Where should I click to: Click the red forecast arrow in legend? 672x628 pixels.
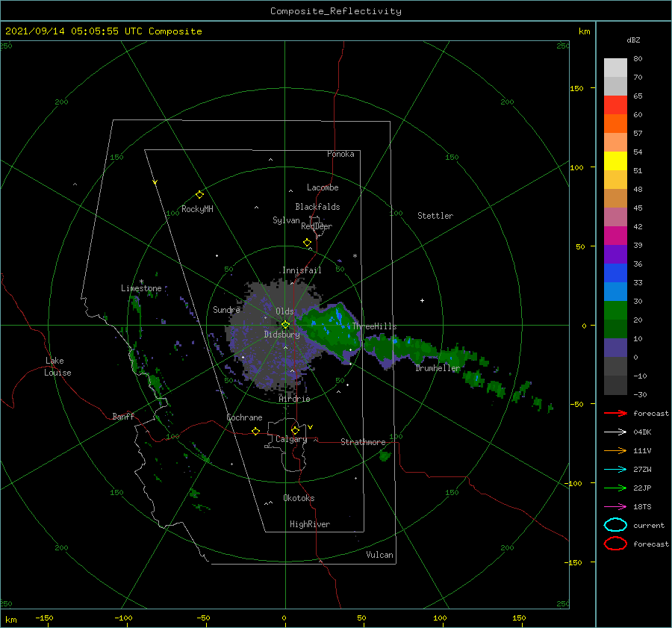615,413
